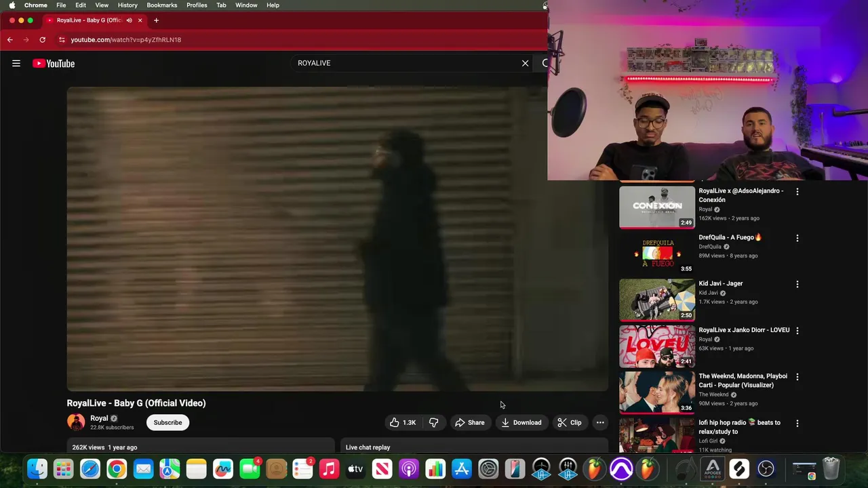Viewport: 868px width, 488px height.
Task: Click the Baby G video player
Action: (x=338, y=239)
